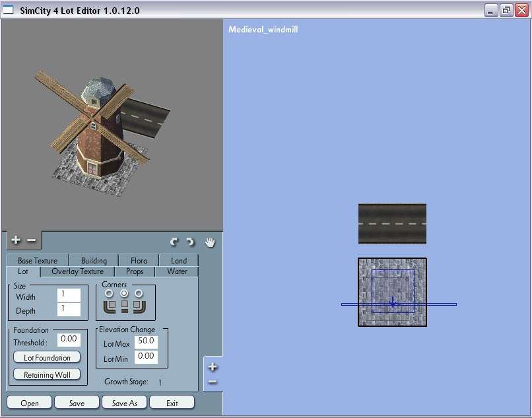This screenshot has width=532, height=418.
Task: Open the Water tab
Action: pos(177,271)
